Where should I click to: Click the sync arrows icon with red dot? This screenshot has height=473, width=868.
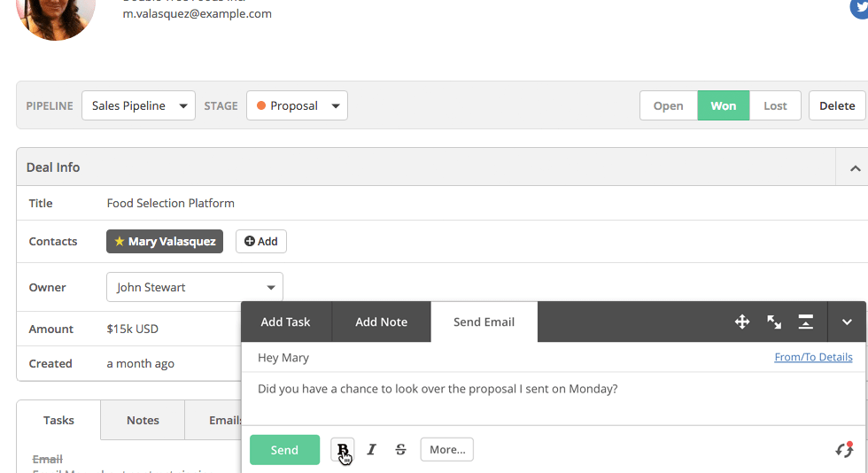click(845, 449)
